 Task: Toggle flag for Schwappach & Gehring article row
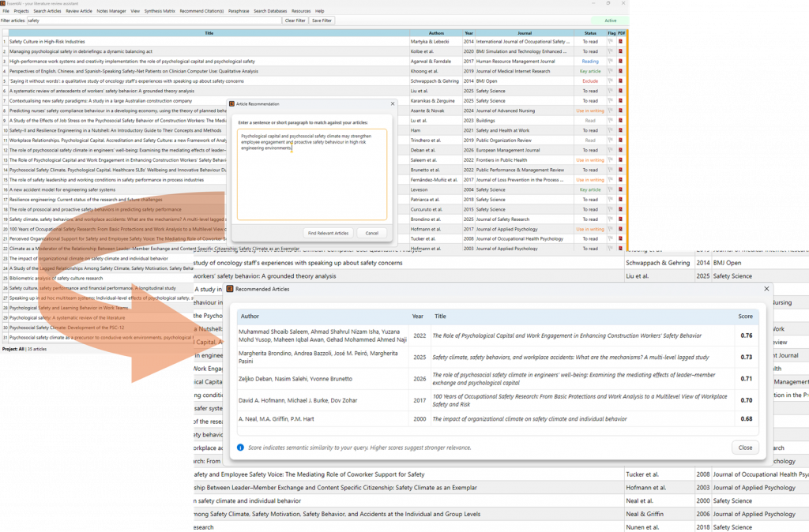click(x=611, y=81)
